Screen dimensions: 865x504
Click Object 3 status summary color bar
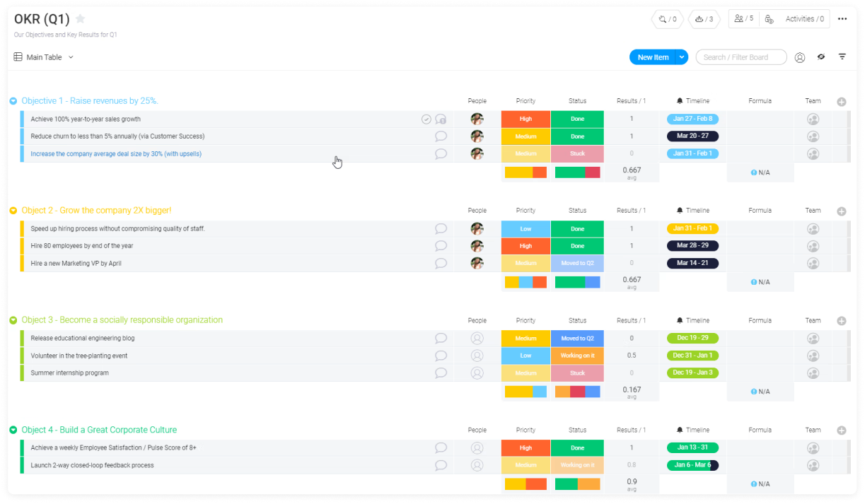[577, 392]
